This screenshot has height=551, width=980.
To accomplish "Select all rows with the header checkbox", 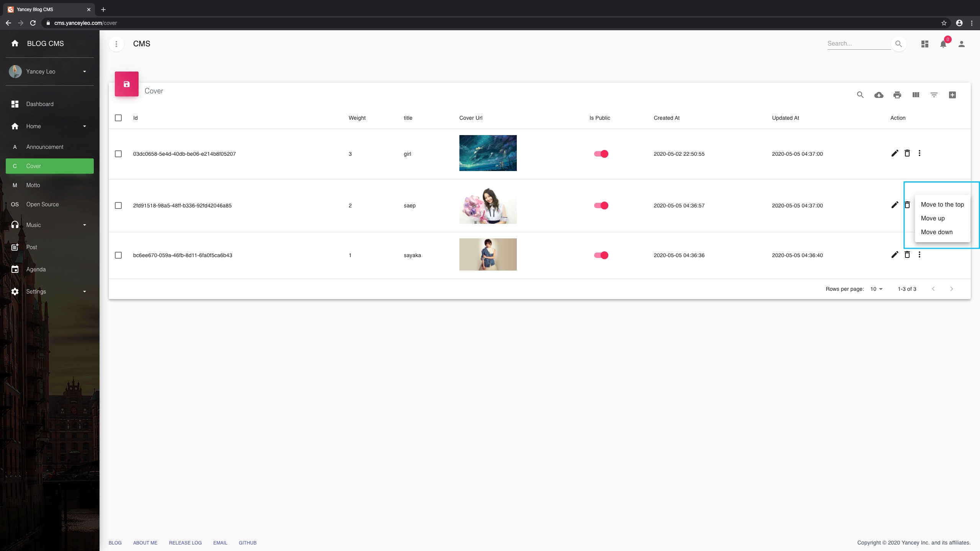I will pyautogui.click(x=118, y=118).
